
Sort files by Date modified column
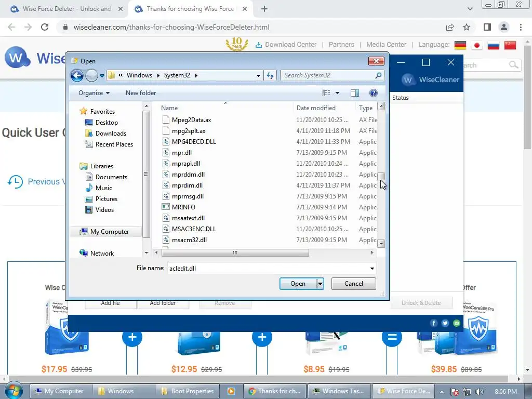[316, 108]
